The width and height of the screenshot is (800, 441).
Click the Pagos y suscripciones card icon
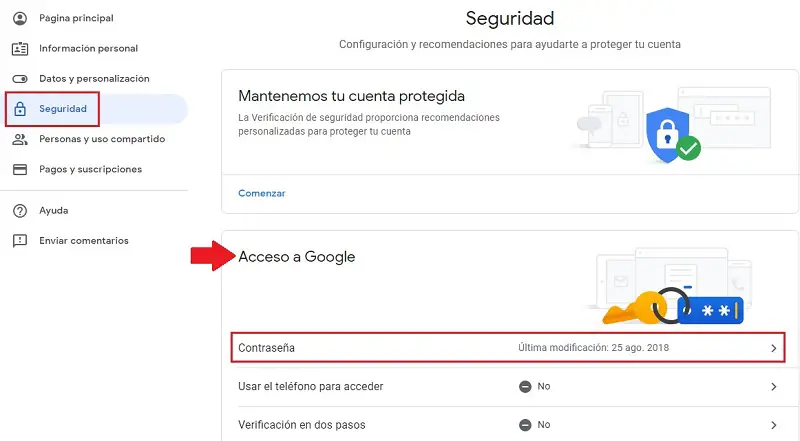(19, 169)
